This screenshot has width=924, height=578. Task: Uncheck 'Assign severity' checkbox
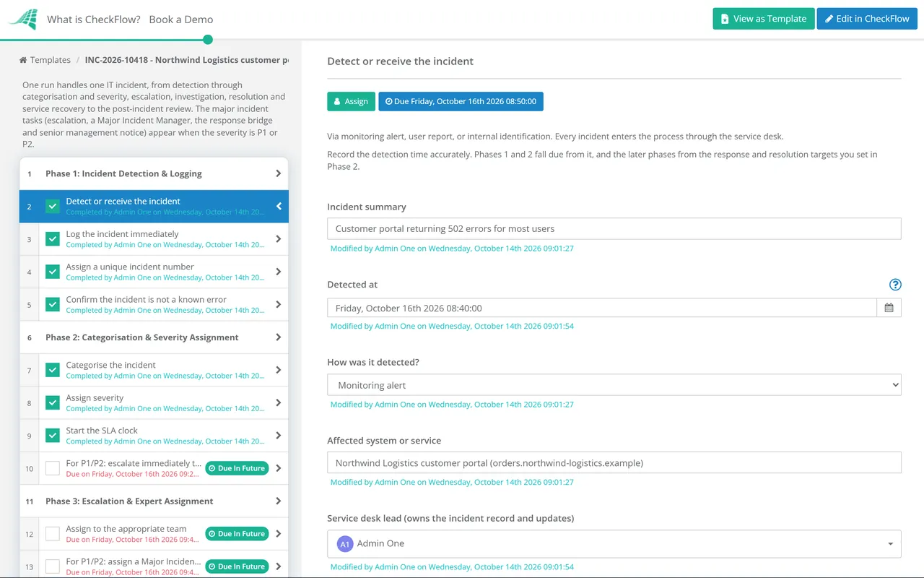tap(53, 402)
